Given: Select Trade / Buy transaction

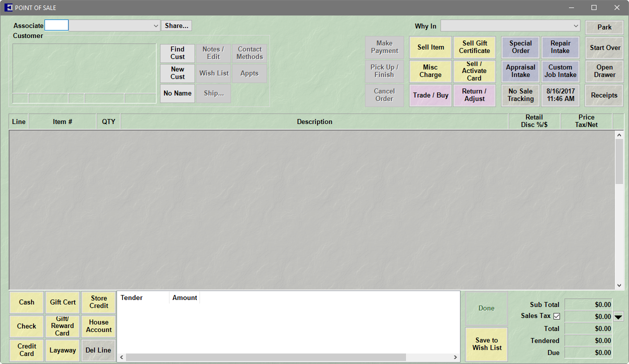Looking at the screenshot, I should (430, 95).
